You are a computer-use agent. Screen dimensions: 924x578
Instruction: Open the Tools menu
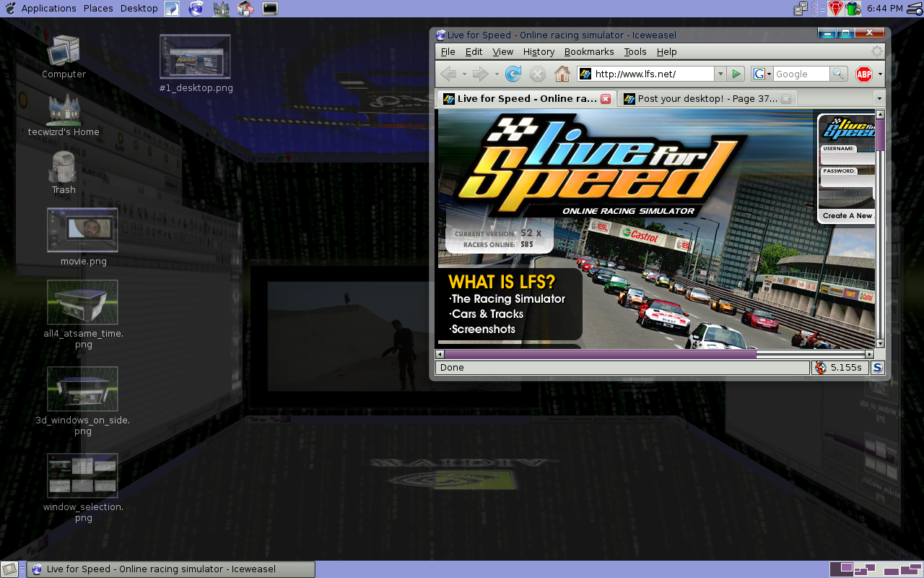635,52
